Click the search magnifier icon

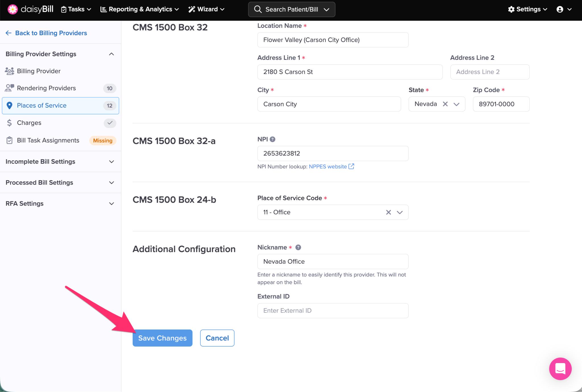(258, 9)
